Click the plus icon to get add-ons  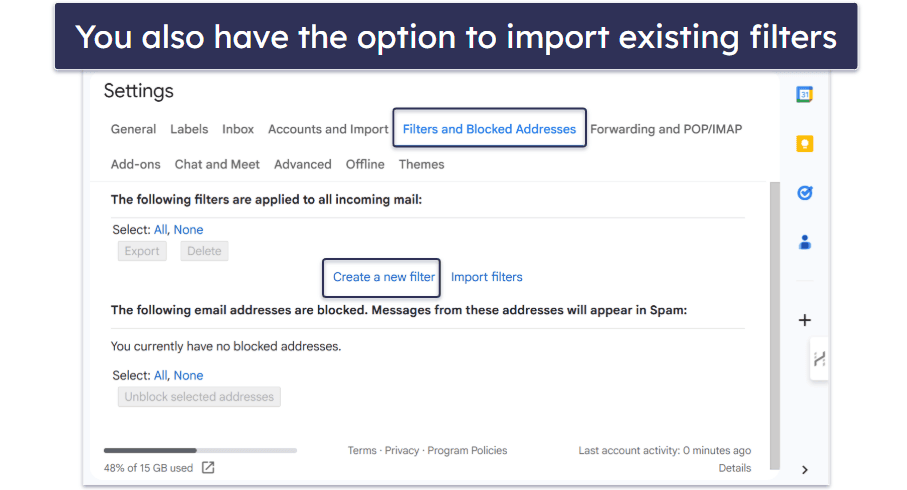tap(805, 320)
